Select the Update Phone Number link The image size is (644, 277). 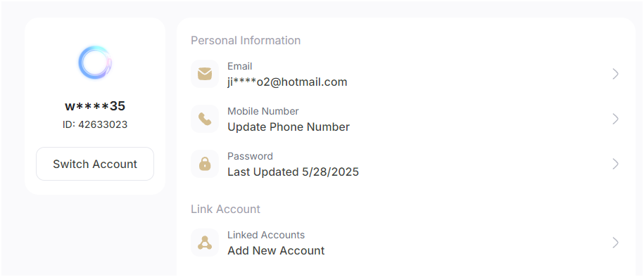289,127
